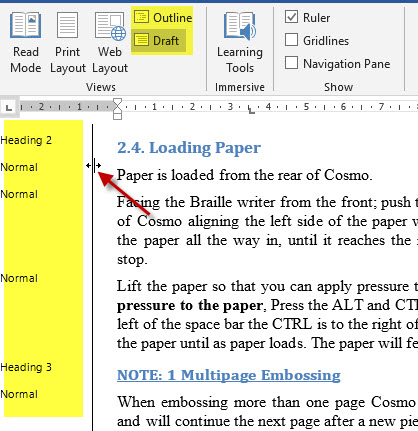This screenshot has width=418, height=431.
Task: Select the Print Layout view
Action: click(x=68, y=43)
